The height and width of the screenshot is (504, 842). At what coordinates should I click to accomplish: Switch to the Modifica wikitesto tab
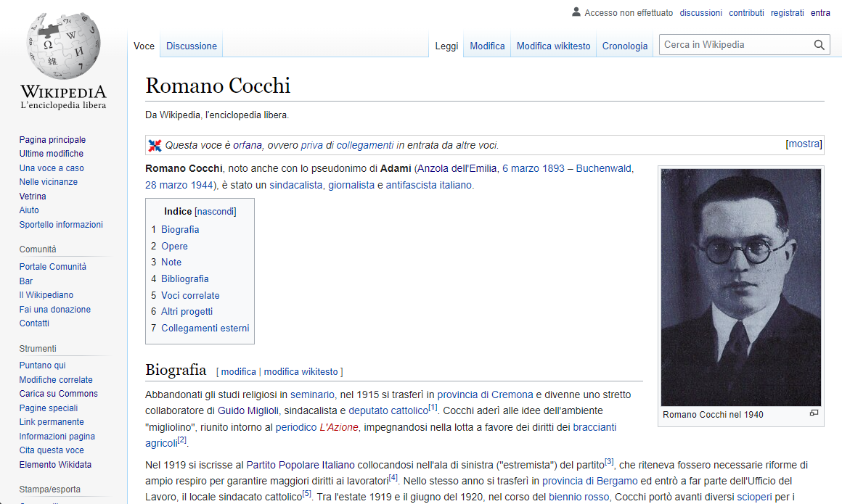pos(553,46)
